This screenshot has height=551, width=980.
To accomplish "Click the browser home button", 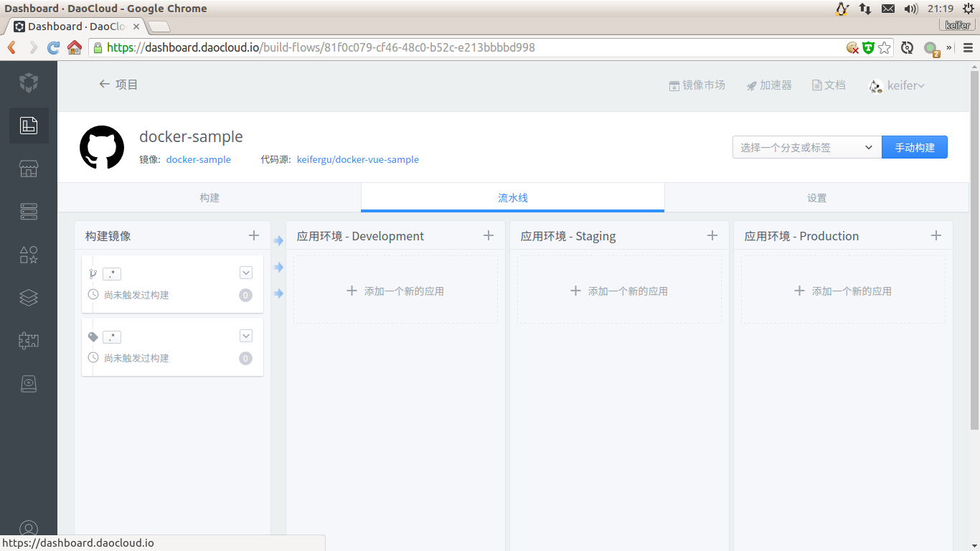I will 74,47.
